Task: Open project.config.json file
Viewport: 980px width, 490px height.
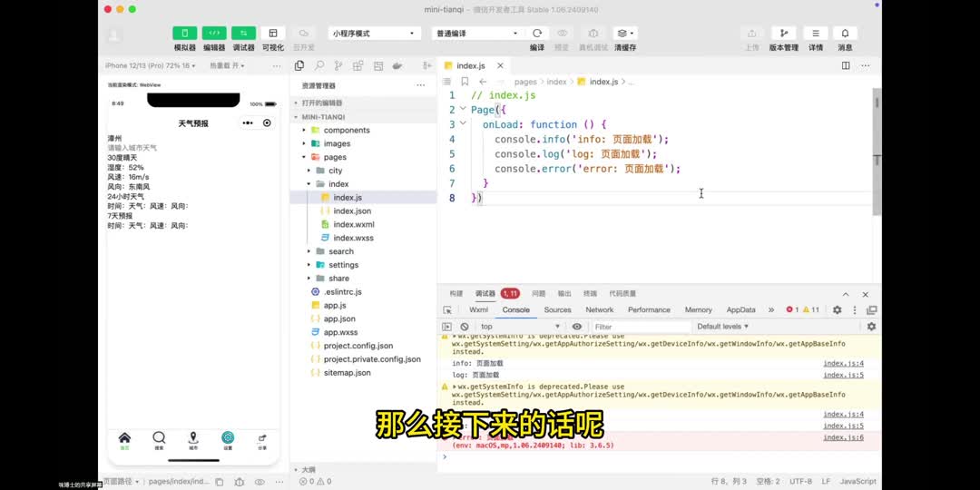Action: coord(363,346)
